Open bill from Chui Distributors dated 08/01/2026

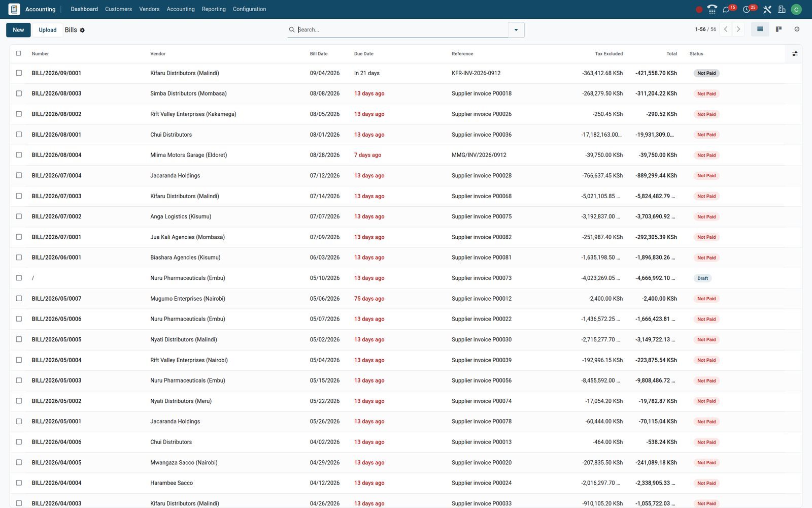pyautogui.click(x=171, y=135)
